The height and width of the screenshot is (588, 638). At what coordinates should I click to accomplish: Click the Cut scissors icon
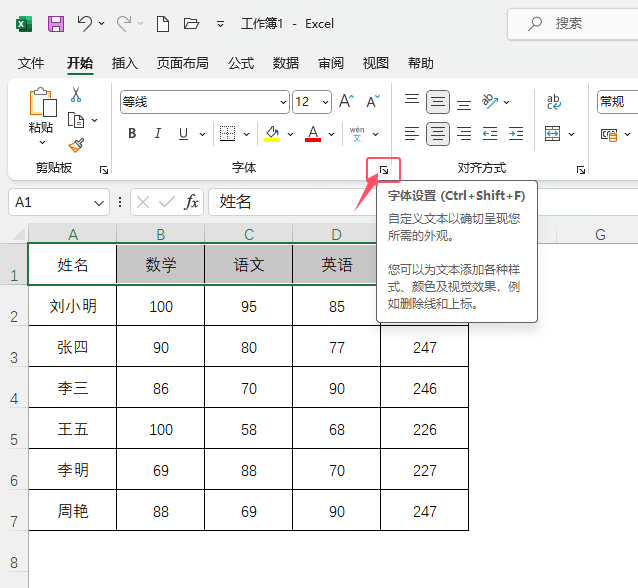[x=76, y=94]
